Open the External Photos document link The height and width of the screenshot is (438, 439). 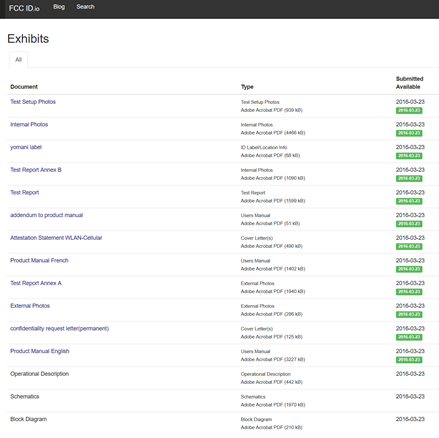tap(30, 306)
